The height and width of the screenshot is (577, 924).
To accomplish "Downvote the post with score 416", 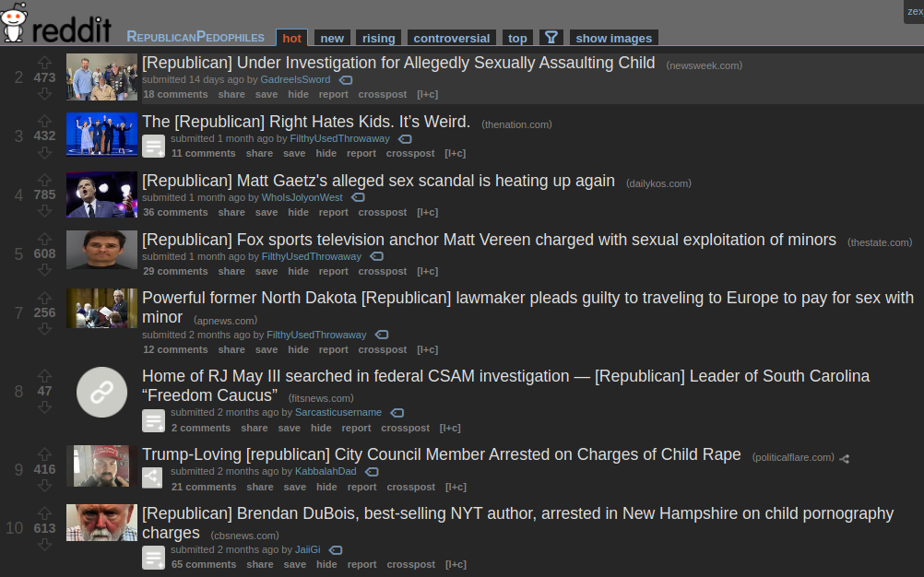I will pos(45,486).
